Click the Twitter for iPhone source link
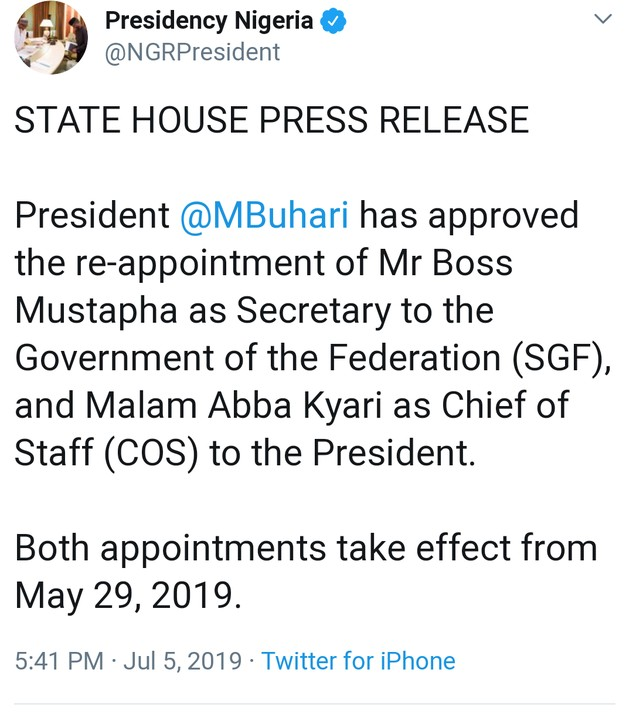This screenshot has height=720, width=626. pos(358,661)
